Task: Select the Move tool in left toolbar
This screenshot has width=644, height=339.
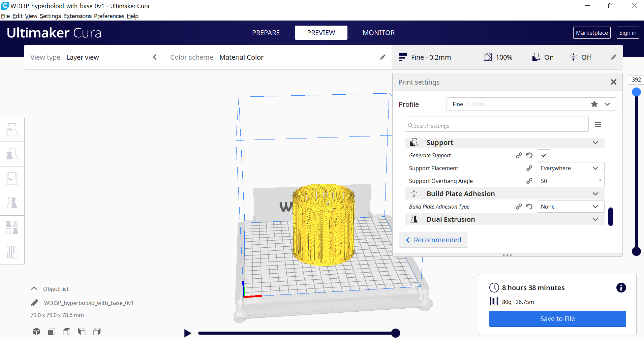Action: coord(12,129)
